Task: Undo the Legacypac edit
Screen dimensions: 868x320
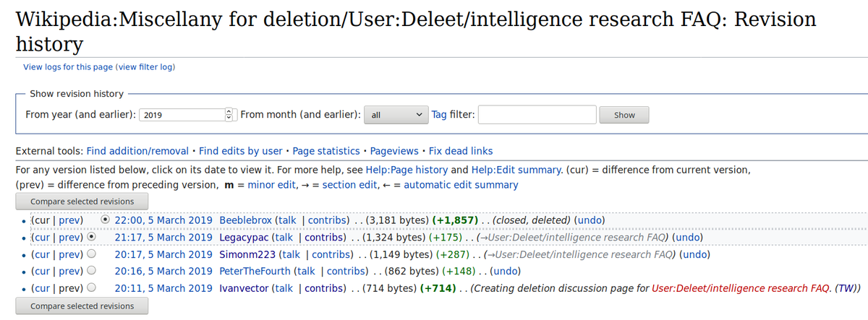Action: point(687,237)
